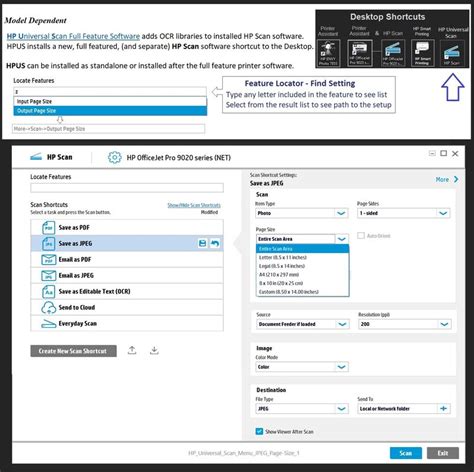
Task: Choose A4 210 x 297 mm option
Action: 302,275
